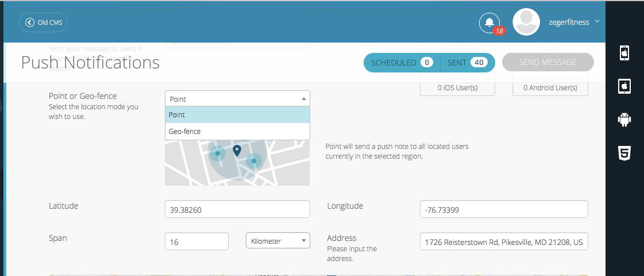Open the Sent notifications tab

click(x=467, y=63)
